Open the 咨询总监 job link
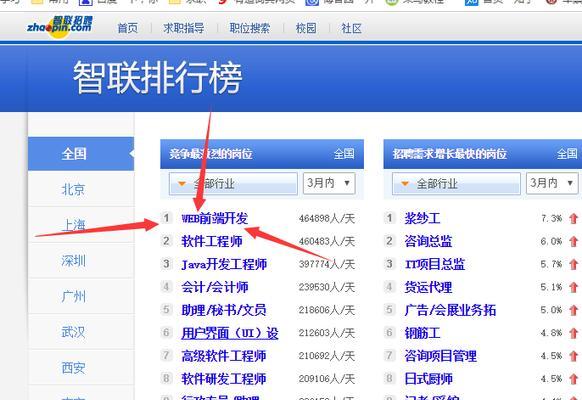The width and height of the screenshot is (582, 400). pos(428,241)
